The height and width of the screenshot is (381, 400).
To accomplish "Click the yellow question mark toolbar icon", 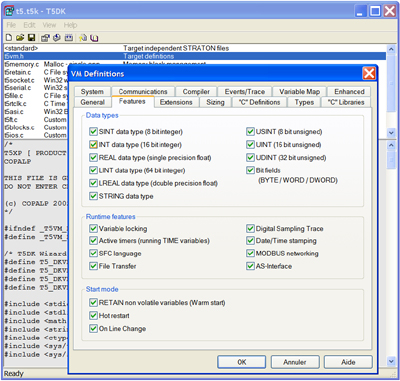I will (83, 38).
